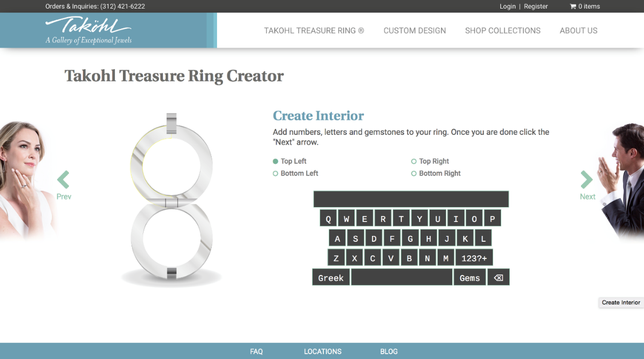Open the Shop Collections menu
Image resolution: width=644 pixels, height=359 pixels.
[x=503, y=30]
